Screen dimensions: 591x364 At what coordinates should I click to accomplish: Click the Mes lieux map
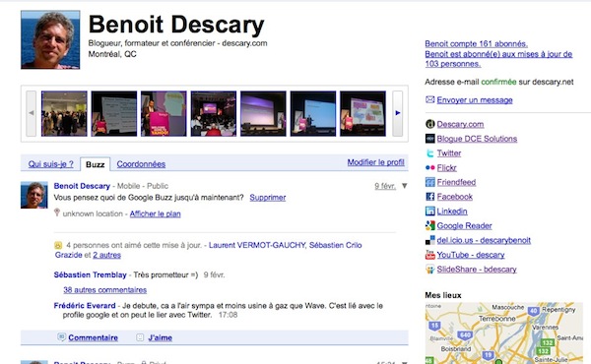click(x=504, y=333)
